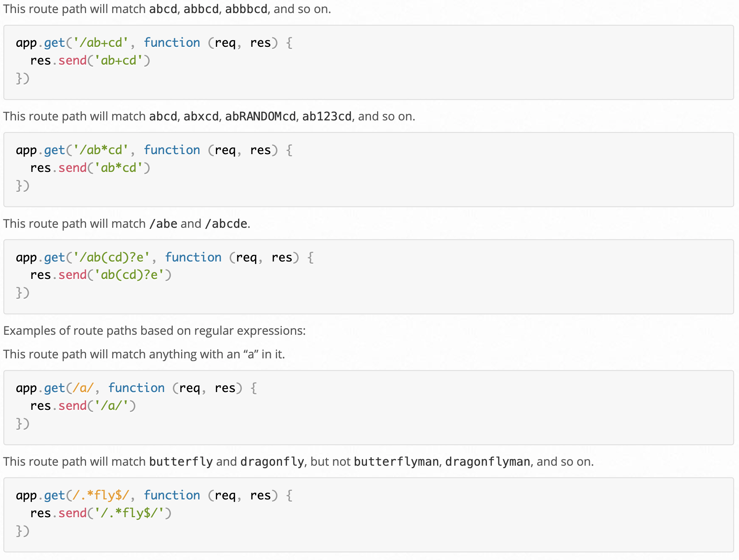The width and height of the screenshot is (739, 560).
Task: Click inline code butterfly
Action: click(181, 462)
